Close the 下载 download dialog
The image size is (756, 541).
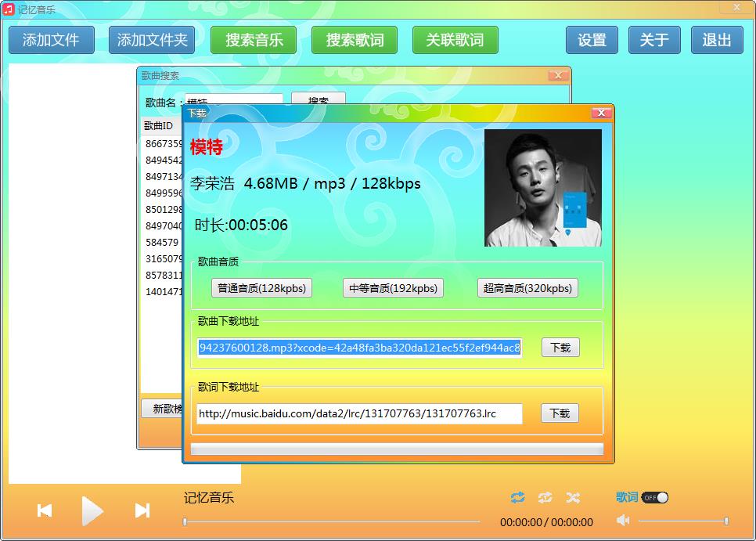coord(601,113)
